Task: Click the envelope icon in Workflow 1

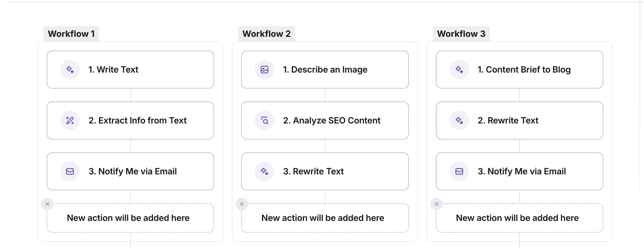Action: (x=70, y=171)
